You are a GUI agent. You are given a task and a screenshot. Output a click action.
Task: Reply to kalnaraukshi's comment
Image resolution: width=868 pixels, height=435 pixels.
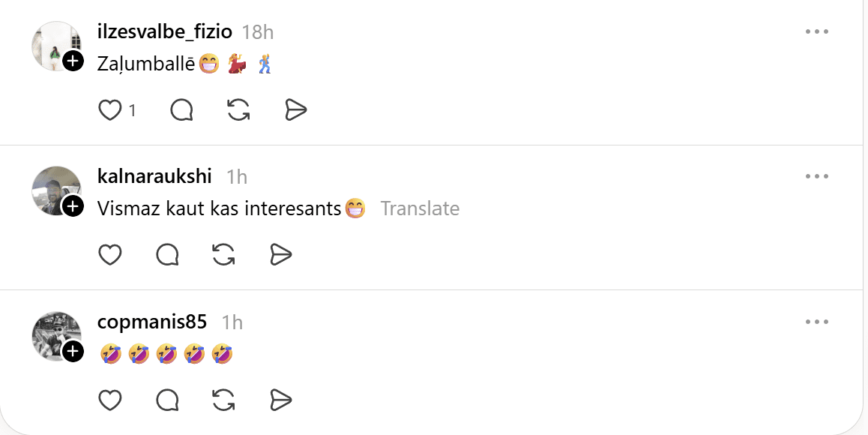pos(167,255)
